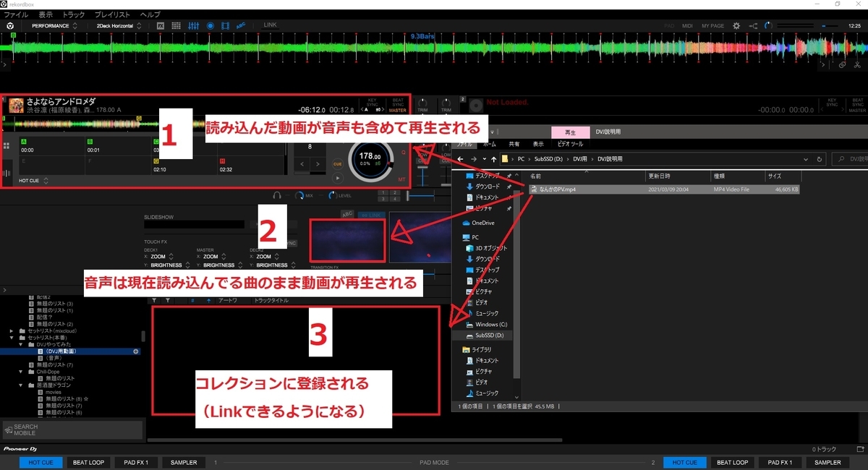Click left BEAT LOOP button in bottom bar
Screen dimensions: 868x470
(88, 462)
